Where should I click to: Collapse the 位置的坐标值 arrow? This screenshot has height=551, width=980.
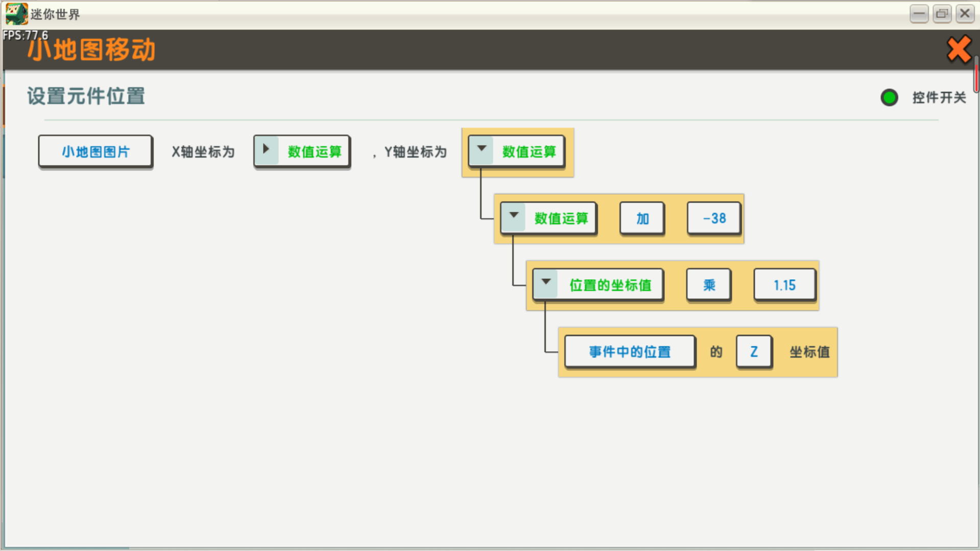(x=545, y=283)
